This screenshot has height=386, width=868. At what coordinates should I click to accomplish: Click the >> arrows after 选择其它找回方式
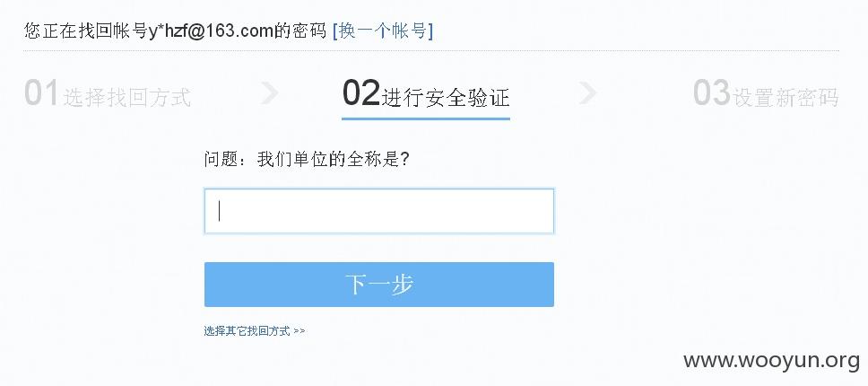pos(299,331)
